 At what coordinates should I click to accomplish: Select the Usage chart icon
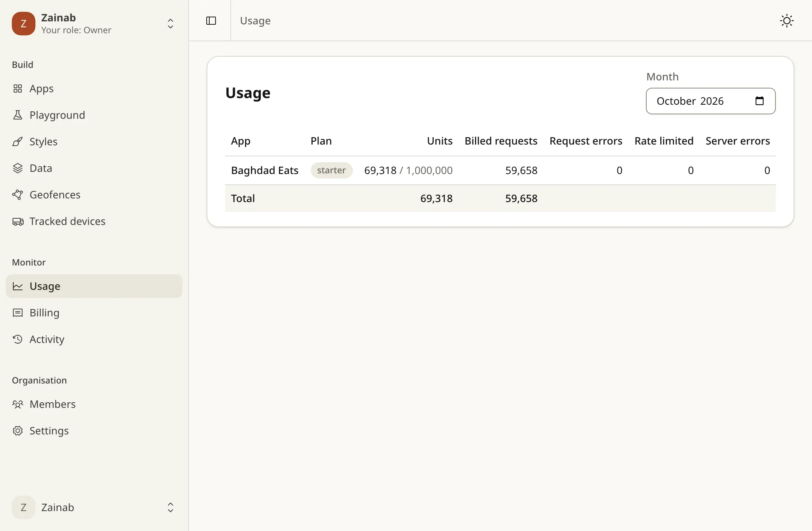(x=18, y=286)
